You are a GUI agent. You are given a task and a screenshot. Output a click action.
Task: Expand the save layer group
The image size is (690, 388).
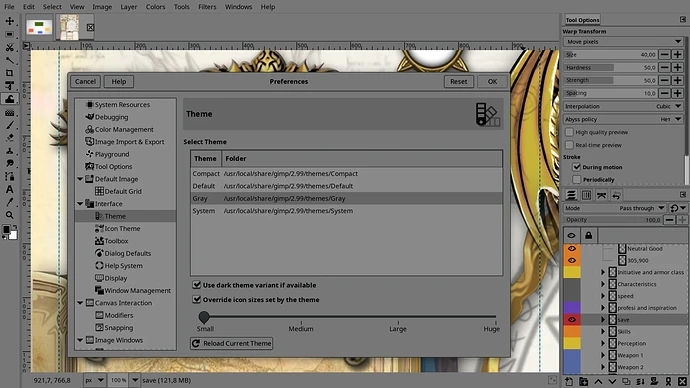603,320
